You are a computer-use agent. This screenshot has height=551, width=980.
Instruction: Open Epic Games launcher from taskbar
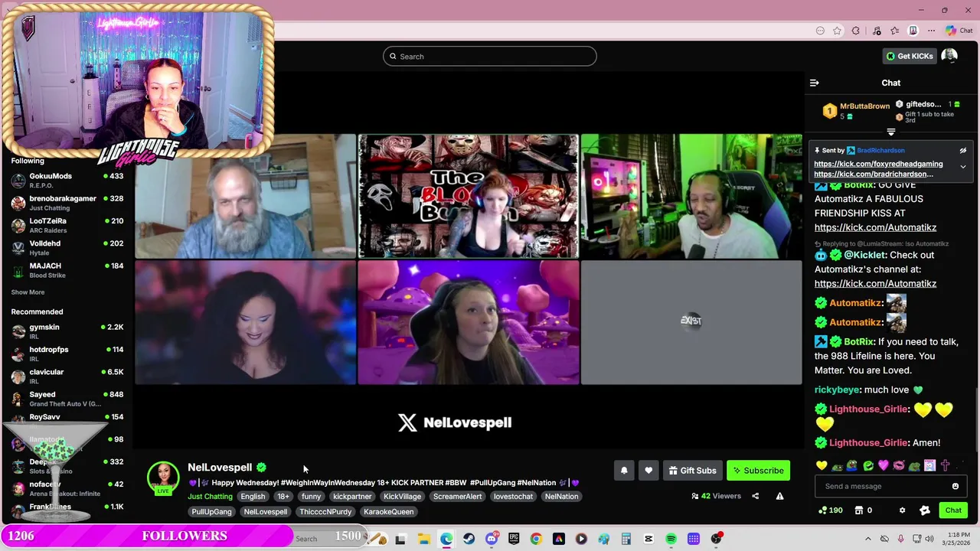tap(514, 539)
